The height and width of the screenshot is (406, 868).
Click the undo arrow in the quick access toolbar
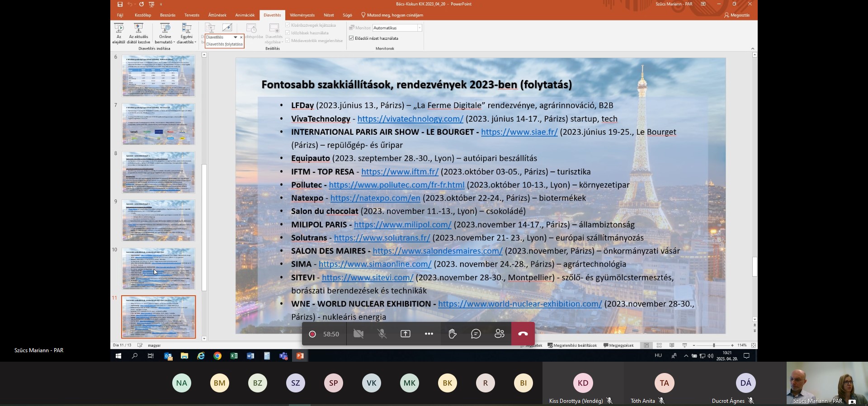130,4
